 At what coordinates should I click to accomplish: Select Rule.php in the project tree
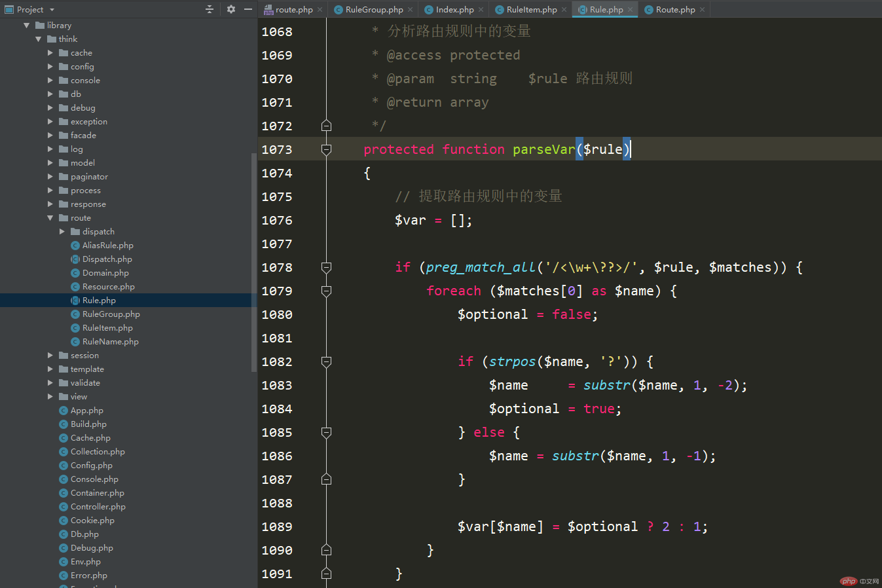(99, 301)
